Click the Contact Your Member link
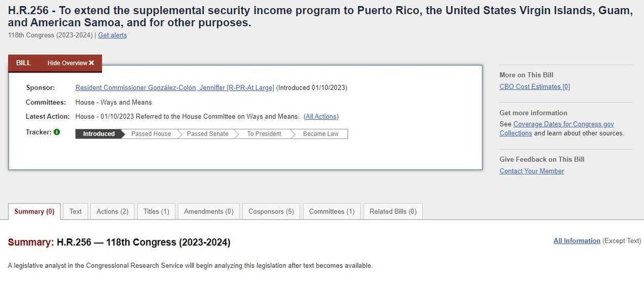Viewport: 644px width, 284px height. 531,171
